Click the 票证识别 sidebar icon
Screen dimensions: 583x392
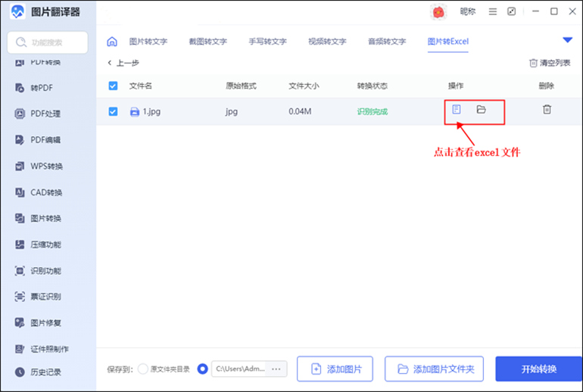point(20,297)
